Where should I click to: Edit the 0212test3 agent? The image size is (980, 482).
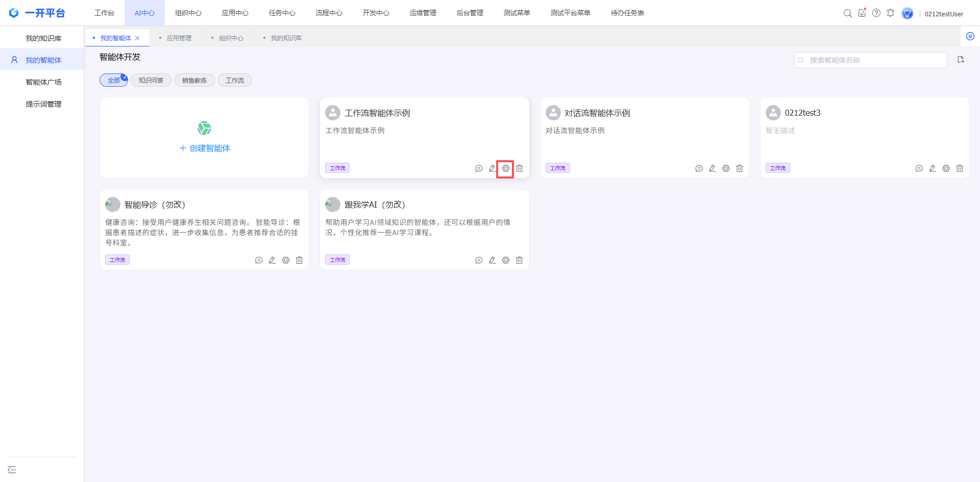pos(932,168)
